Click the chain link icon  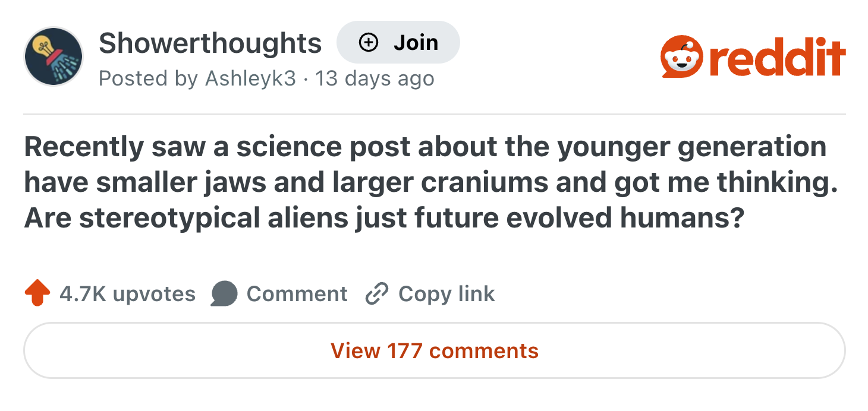click(376, 294)
